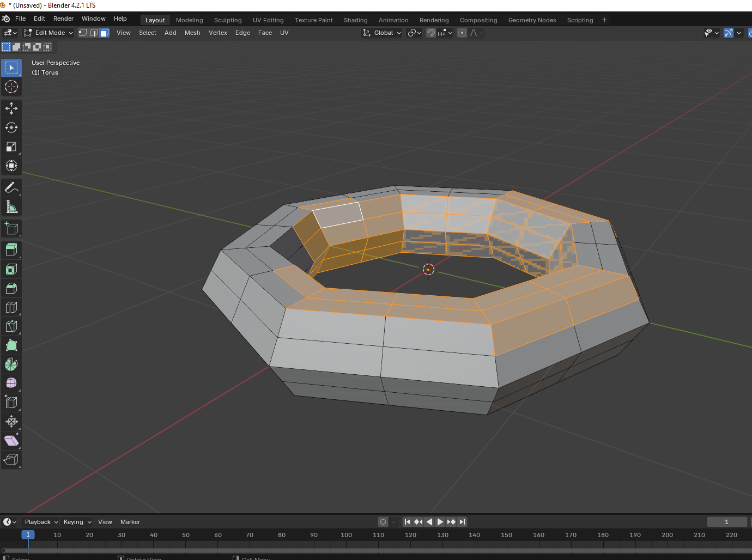Toggle viewport gizmos display

(729, 33)
